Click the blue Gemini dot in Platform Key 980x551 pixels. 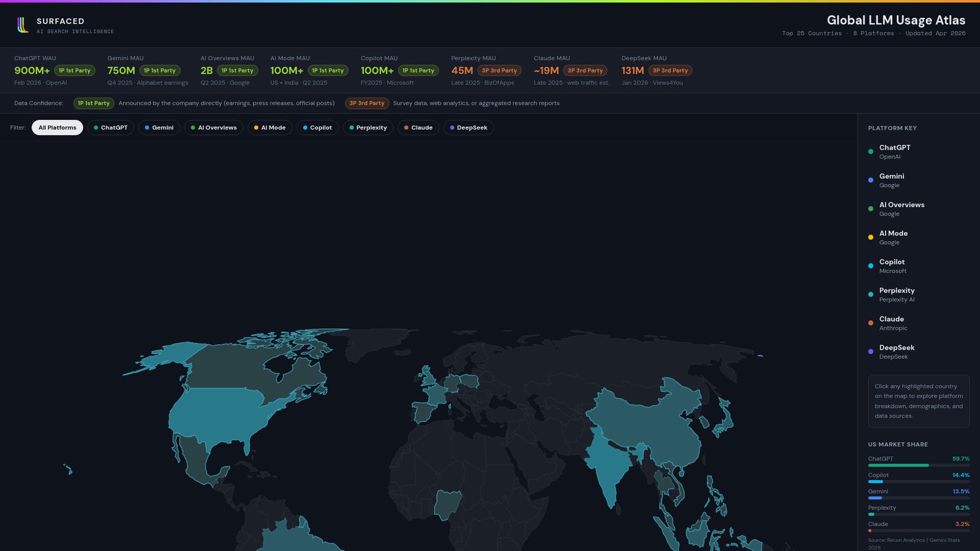point(871,180)
